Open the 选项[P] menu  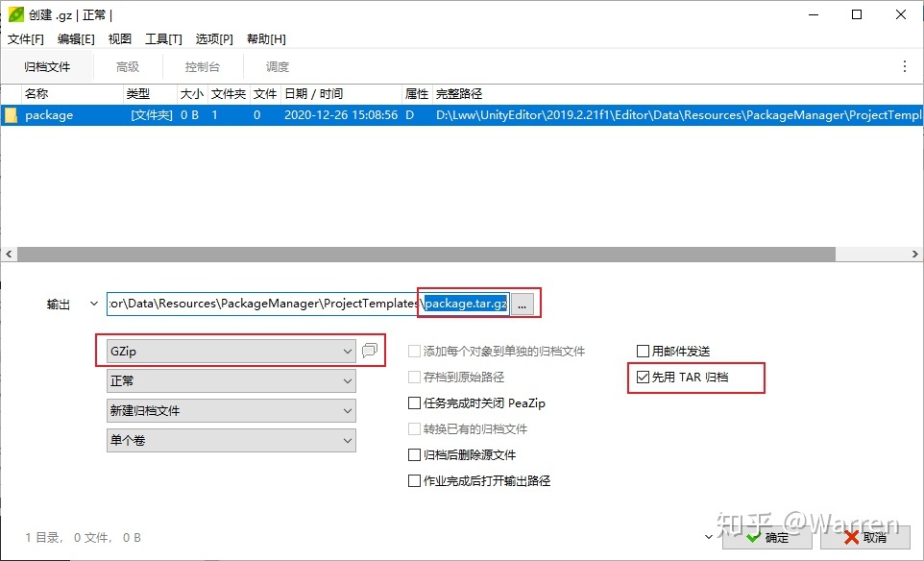pos(214,38)
